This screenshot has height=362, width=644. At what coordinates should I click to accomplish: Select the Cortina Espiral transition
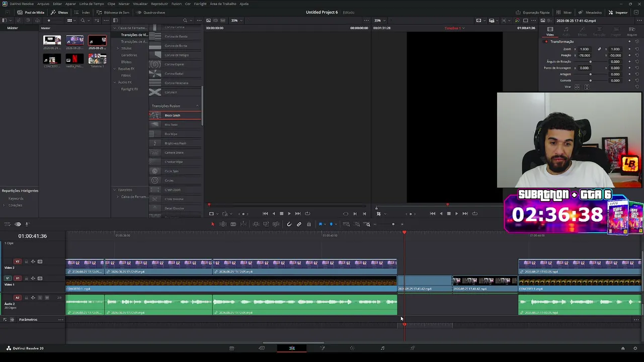coord(175,64)
